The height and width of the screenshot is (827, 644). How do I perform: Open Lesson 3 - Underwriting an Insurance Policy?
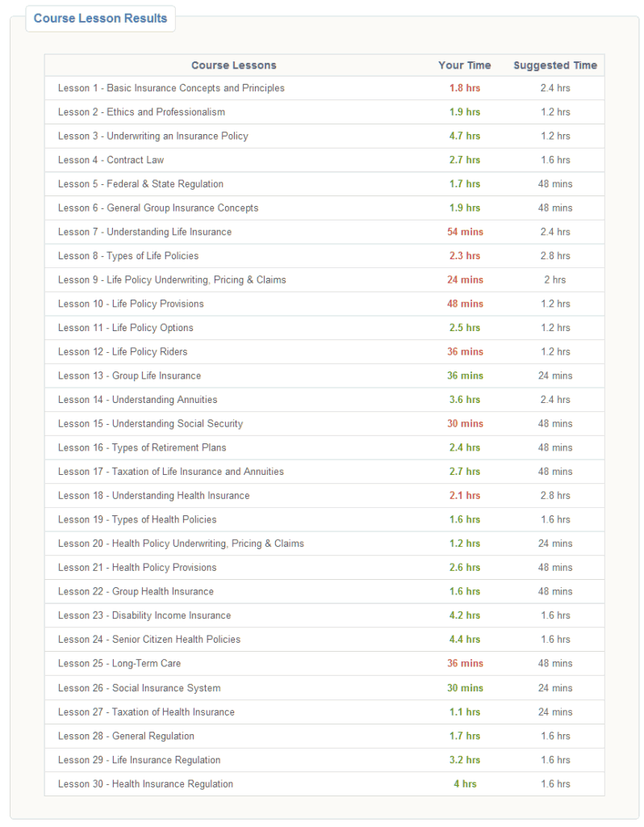[x=153, y=136]
